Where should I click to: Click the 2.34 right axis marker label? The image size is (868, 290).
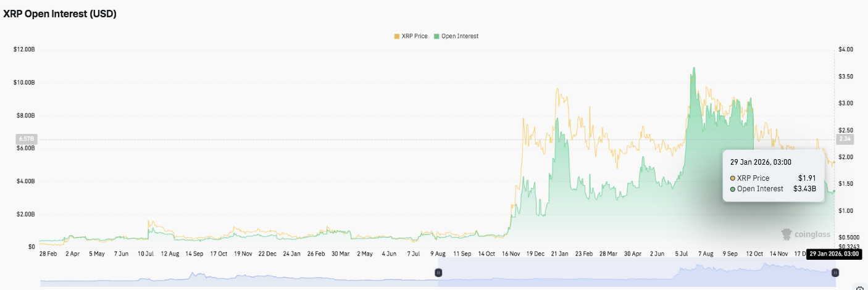tap(843, 139)
